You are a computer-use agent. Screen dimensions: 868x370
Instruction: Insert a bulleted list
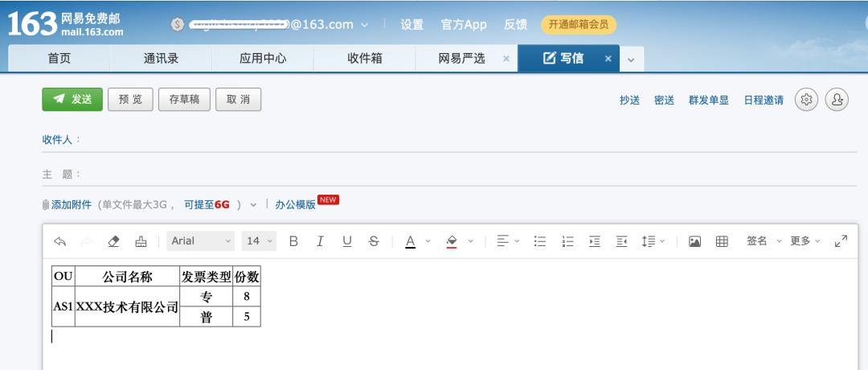click(x=540, y=241)
